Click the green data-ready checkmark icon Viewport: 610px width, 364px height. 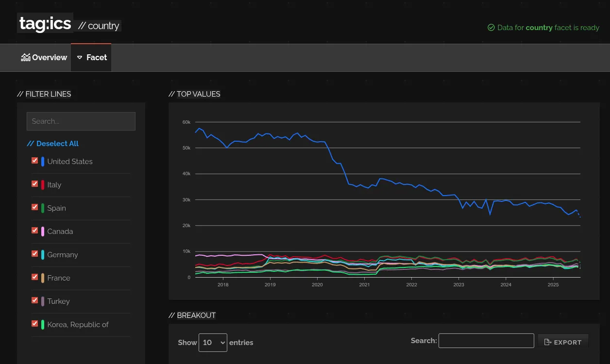pos(491,28)
